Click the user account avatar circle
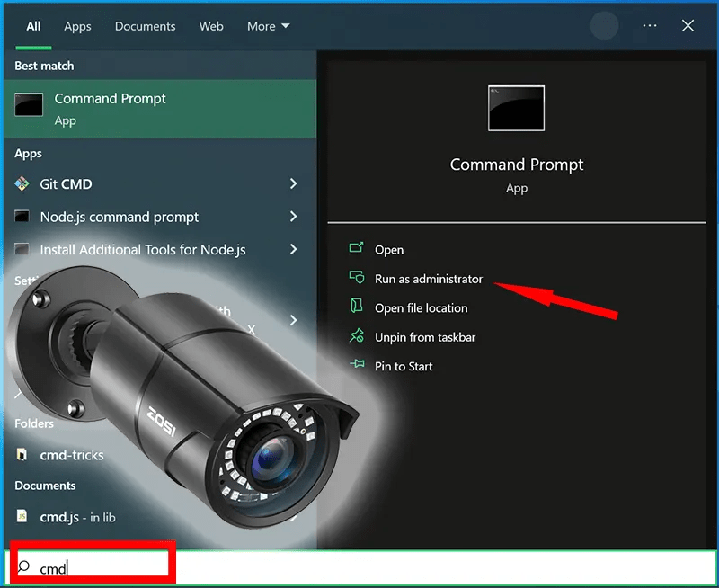 coord(604,26)
